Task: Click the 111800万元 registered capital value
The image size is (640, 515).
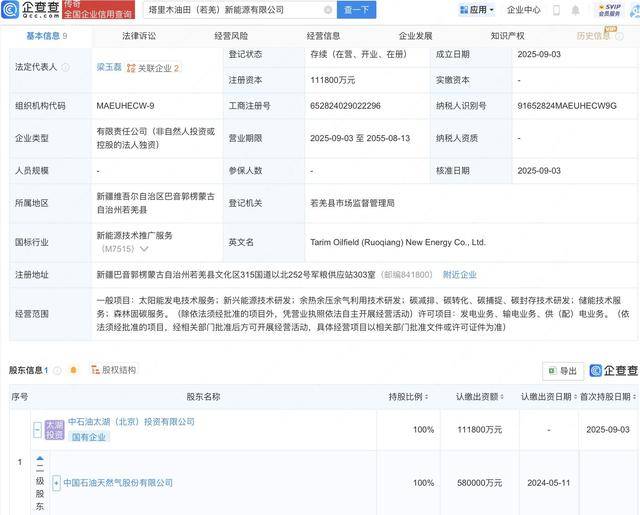Action: click(333, 80)
